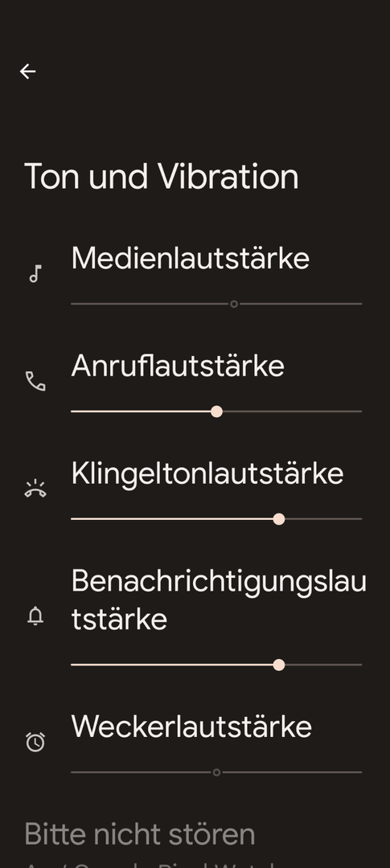Click the Weckerlautstärke slider thumb
Viewport: 390px width, 868px height.
[x=216, y=772]
